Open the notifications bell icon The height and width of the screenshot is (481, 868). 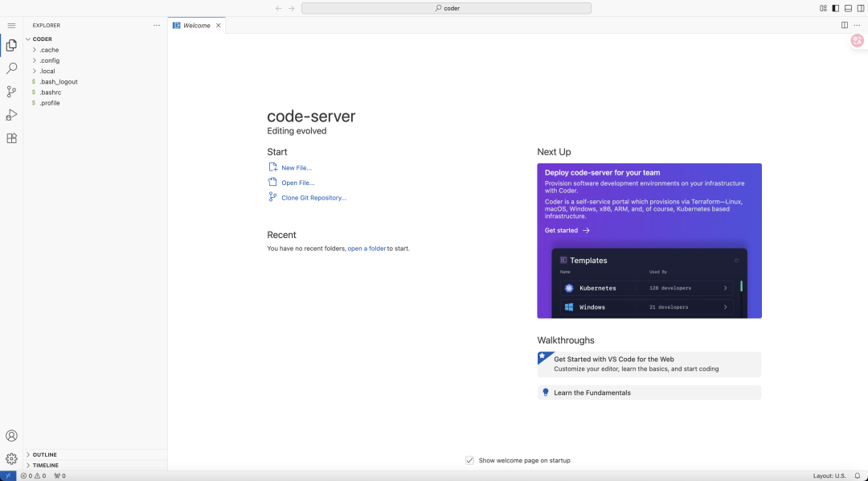pos(857,475)
